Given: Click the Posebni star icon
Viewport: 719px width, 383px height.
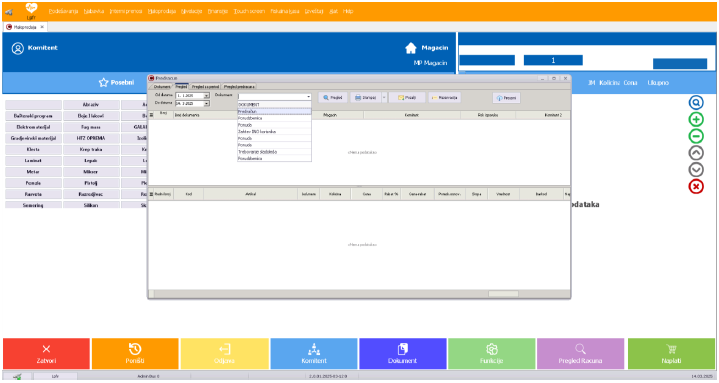Looking at the screenshot, I should pyautogui.click(x=104, y=83).
